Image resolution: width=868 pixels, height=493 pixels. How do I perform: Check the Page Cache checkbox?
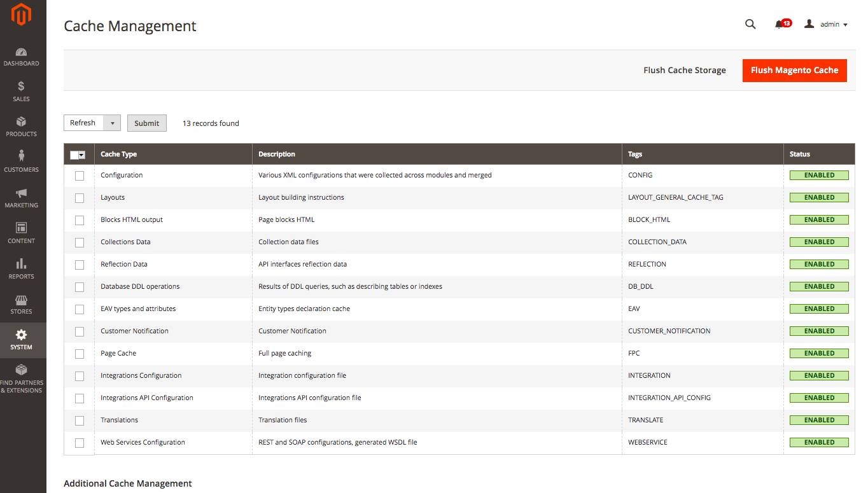tap(80, 354)
